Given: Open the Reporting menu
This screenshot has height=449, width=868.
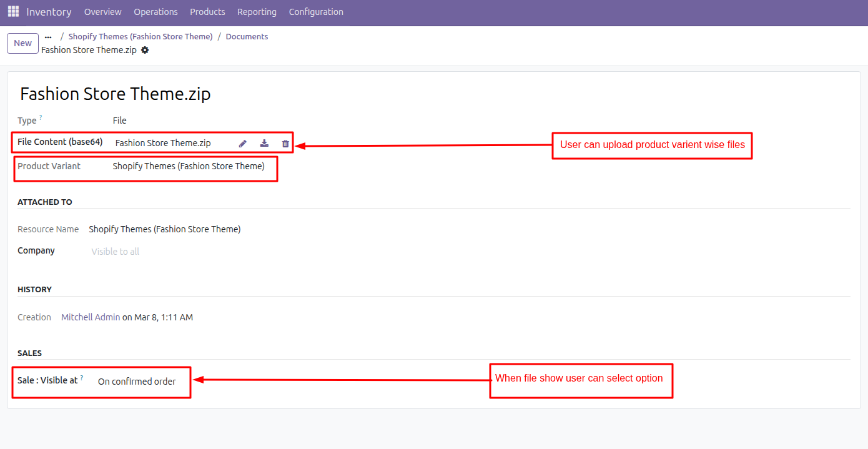Looking at the screenshot, I should pyautogui.click(x=257, y=12).
